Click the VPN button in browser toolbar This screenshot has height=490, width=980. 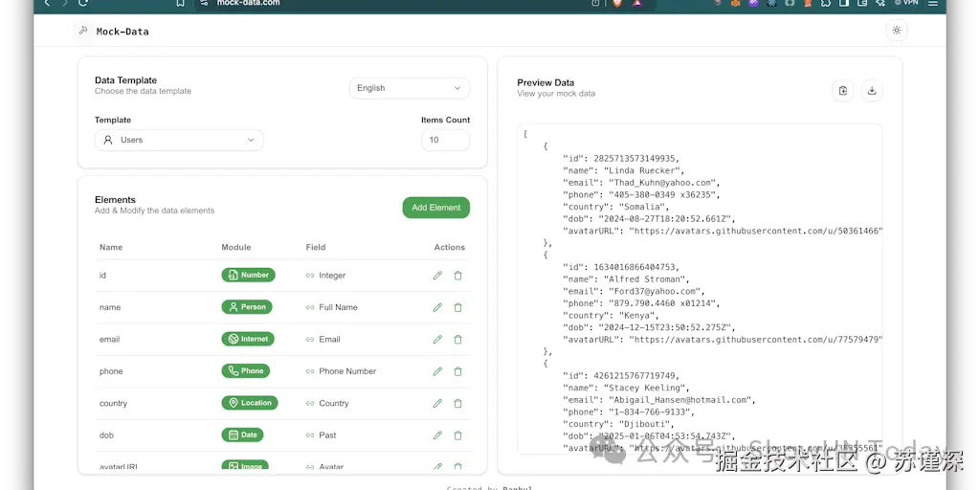pos(906,3)
